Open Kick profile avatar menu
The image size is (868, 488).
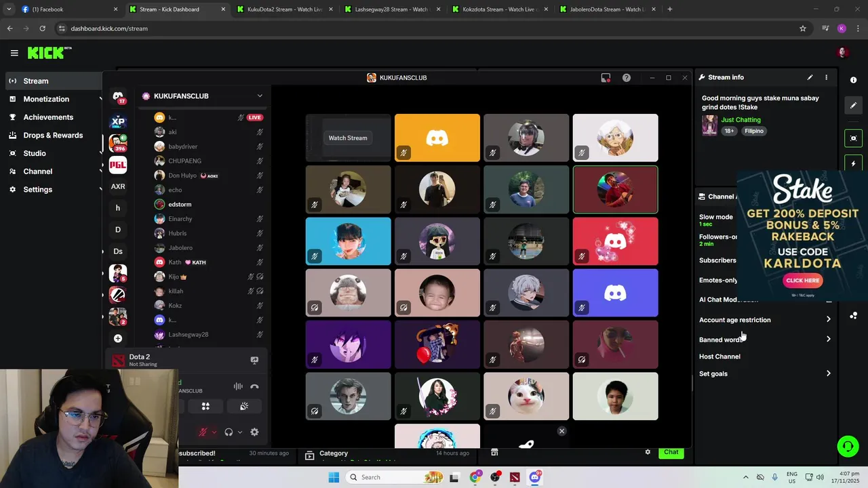pos(843,53)
